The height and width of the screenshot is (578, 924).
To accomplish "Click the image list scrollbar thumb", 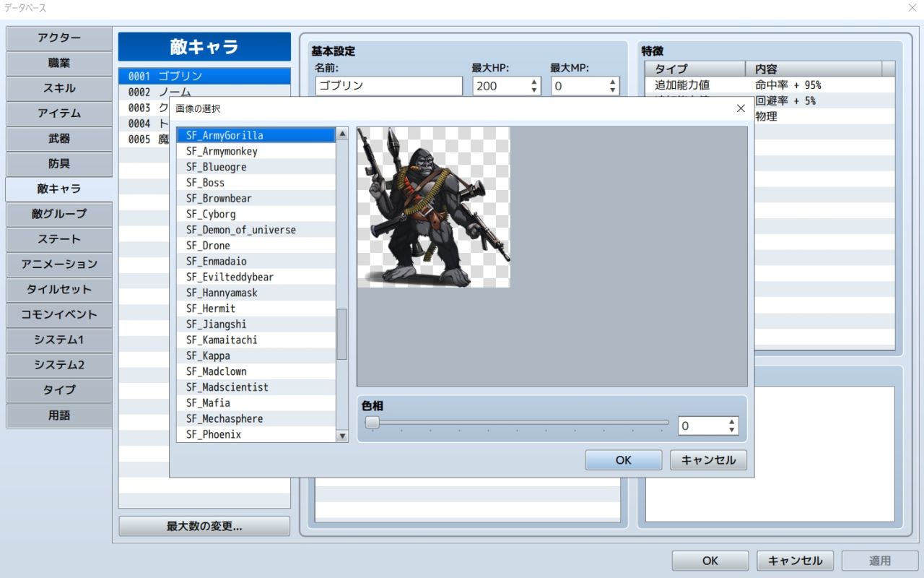I will 342,335.
